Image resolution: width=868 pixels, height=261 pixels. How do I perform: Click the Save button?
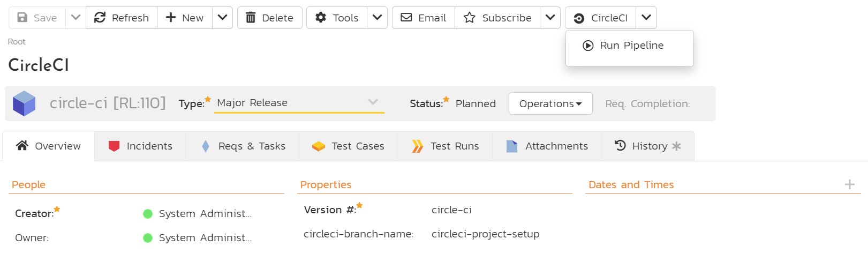click(37, 18)
